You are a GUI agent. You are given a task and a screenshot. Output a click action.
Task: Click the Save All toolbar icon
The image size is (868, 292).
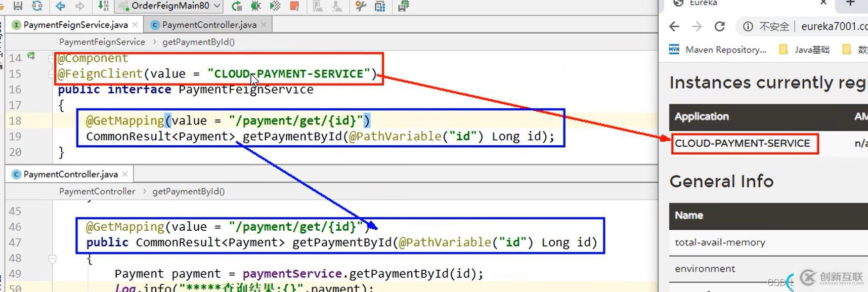[x=18, y=6]
